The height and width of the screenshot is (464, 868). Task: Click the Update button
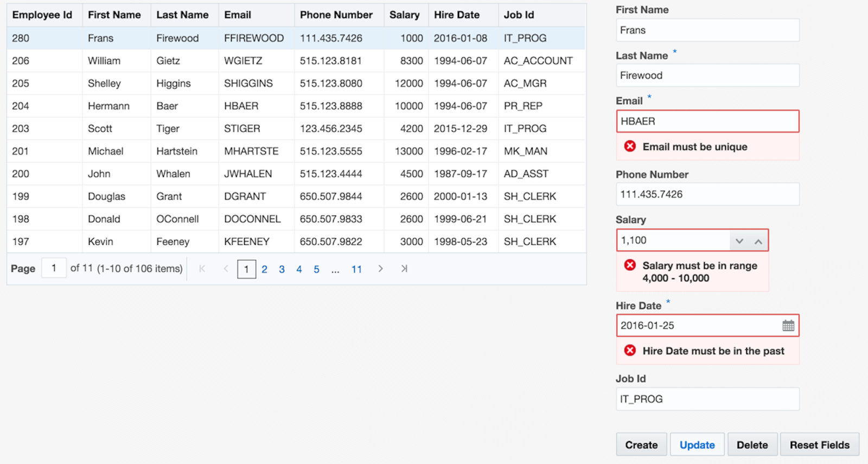tap(697, 445)
